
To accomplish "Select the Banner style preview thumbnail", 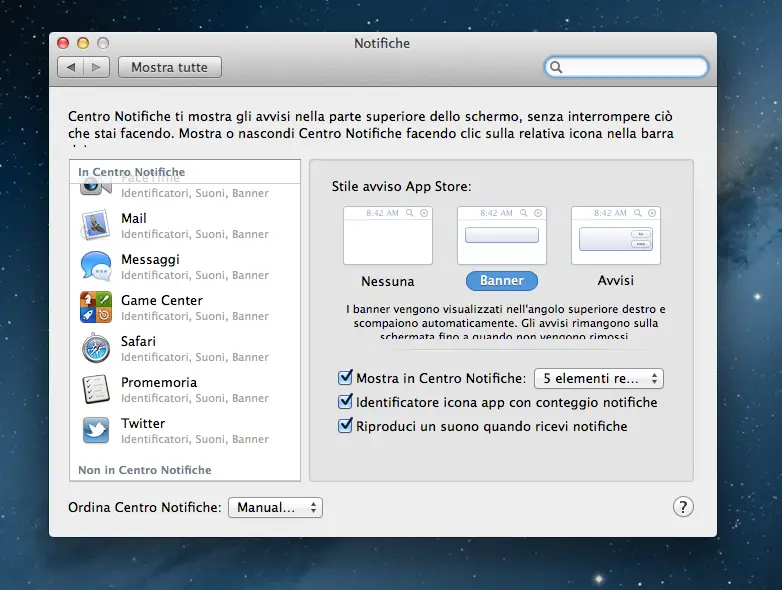I will pyautogui.click(x=502, y=235).
